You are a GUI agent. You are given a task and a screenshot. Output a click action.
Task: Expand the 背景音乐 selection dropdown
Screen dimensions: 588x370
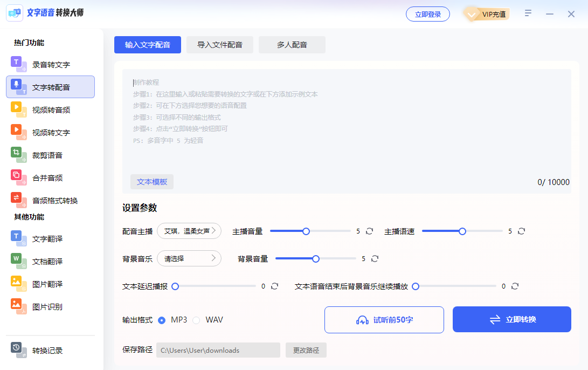pos(189,258)
